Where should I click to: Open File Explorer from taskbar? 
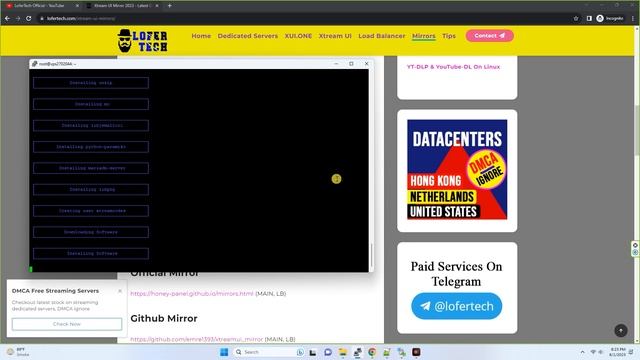tap(342, 352)
